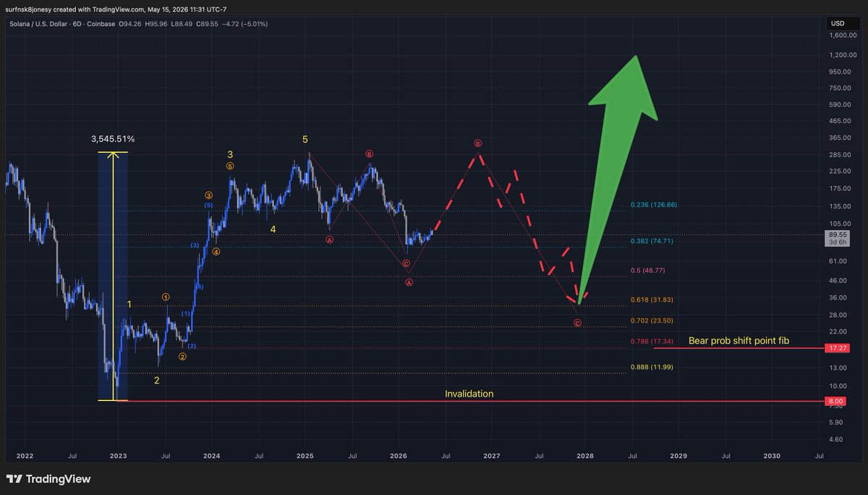Viewport: 868px width, 495px height.
Task: Click the 0.618 (31.83) fib label
Action: tap(652, 299)
